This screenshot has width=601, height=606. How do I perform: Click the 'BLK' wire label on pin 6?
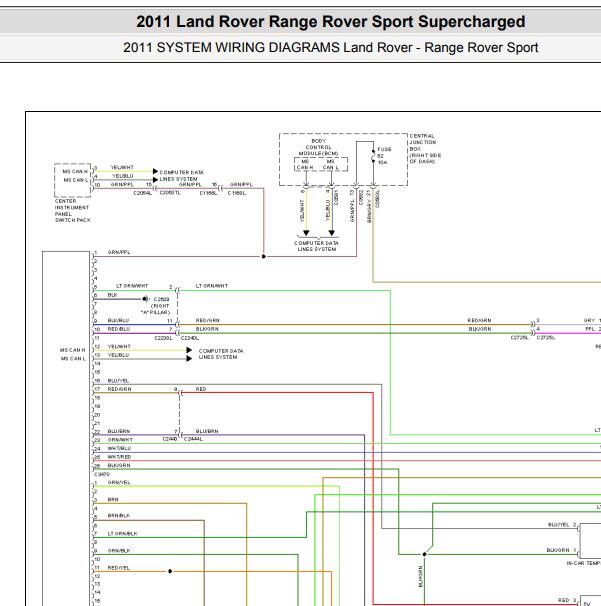(x=112, y=295)
